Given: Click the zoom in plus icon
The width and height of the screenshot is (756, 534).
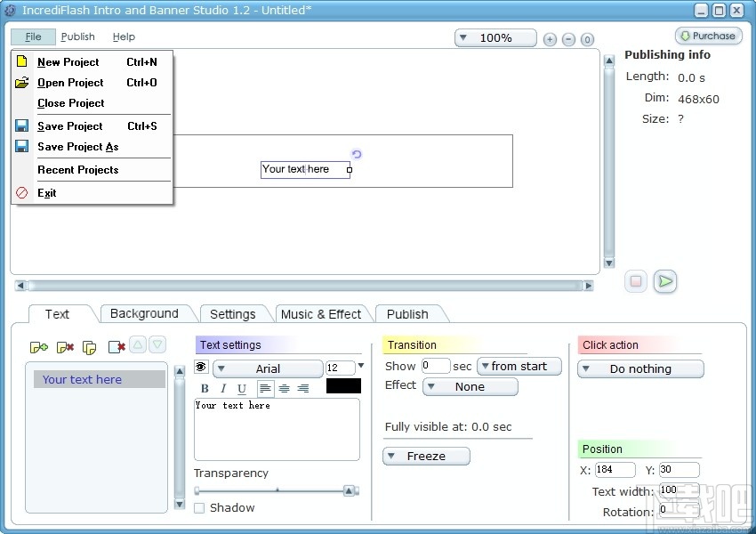Looking at the screenshot, I should point(550,39).
